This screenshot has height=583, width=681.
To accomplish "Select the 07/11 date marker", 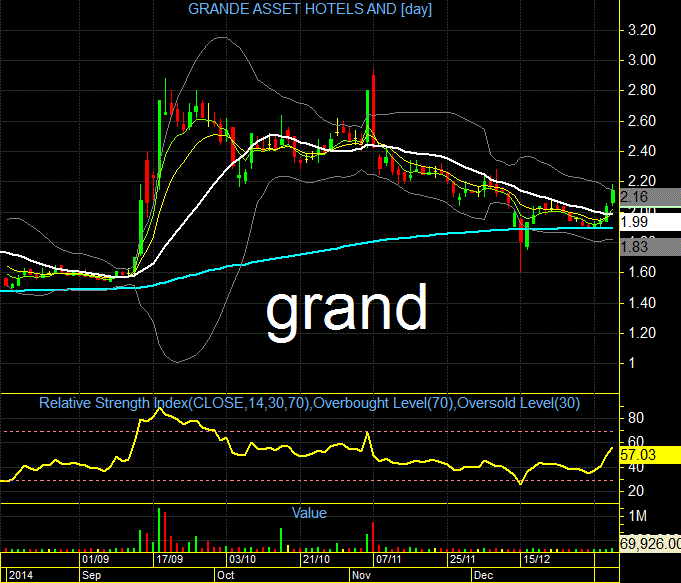I will (x=389, y=559).
